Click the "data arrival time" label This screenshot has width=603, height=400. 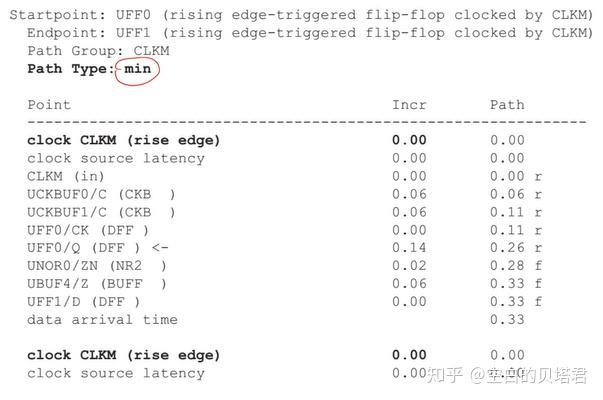point(102,320)
